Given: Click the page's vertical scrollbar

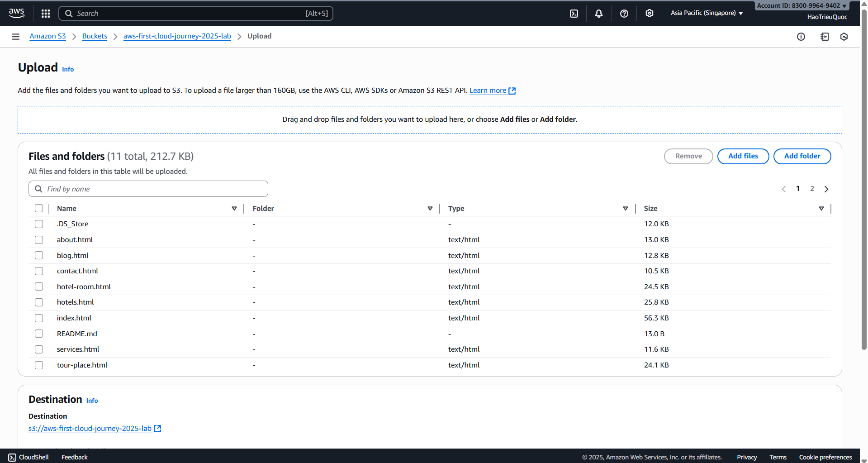Looking at the screenshot, I should pyautogui.click(x=864, y=181).
